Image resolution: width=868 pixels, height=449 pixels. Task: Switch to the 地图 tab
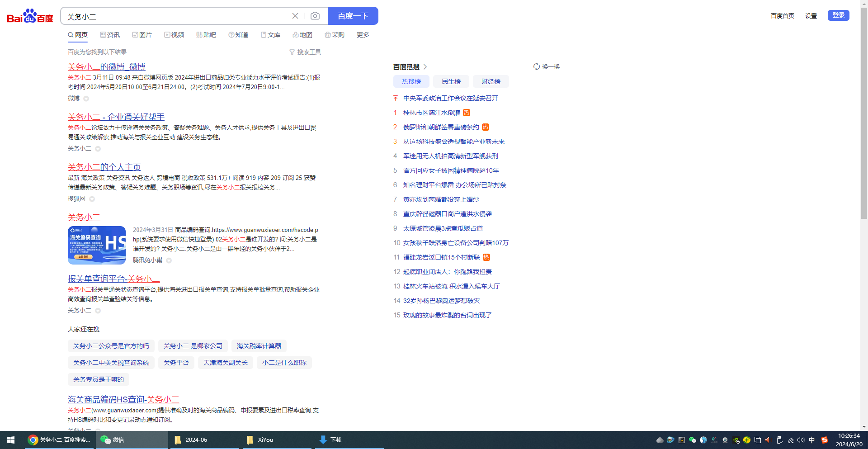tap(302, 35)
